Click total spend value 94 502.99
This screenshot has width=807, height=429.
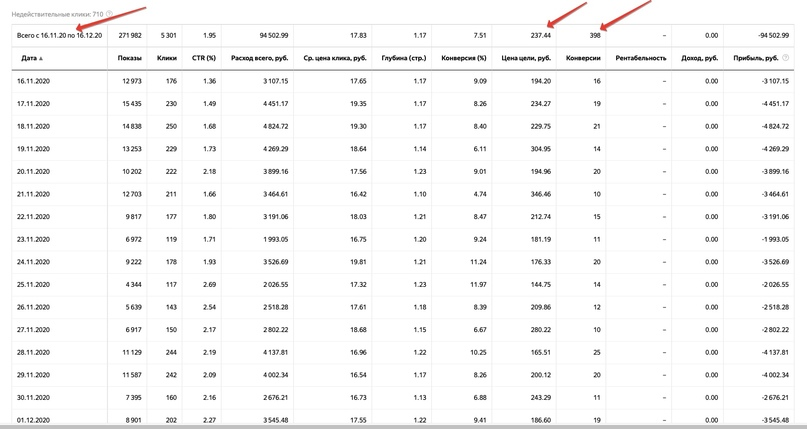(x=274, y=35)
